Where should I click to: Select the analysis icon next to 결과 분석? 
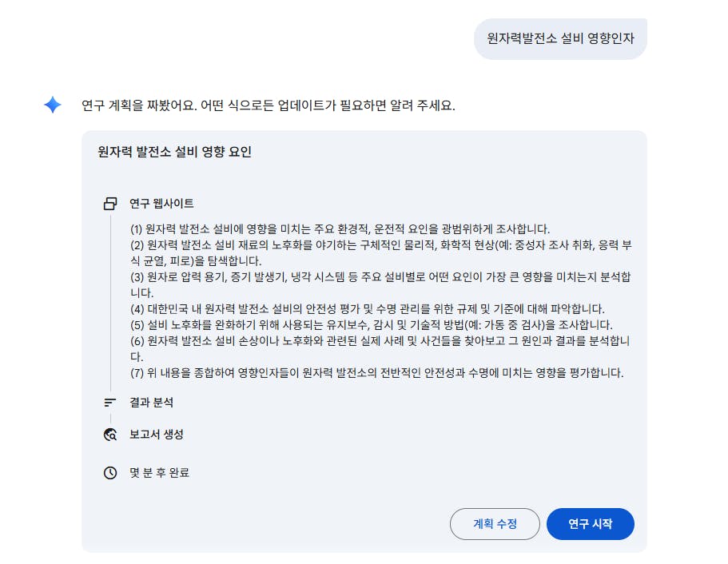pos(109,403)
